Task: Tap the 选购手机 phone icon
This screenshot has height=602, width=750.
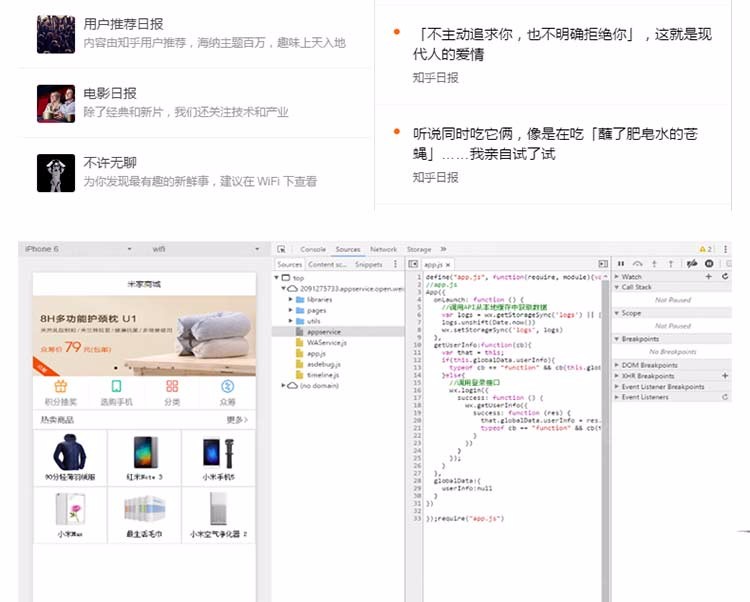Action: 116,386
